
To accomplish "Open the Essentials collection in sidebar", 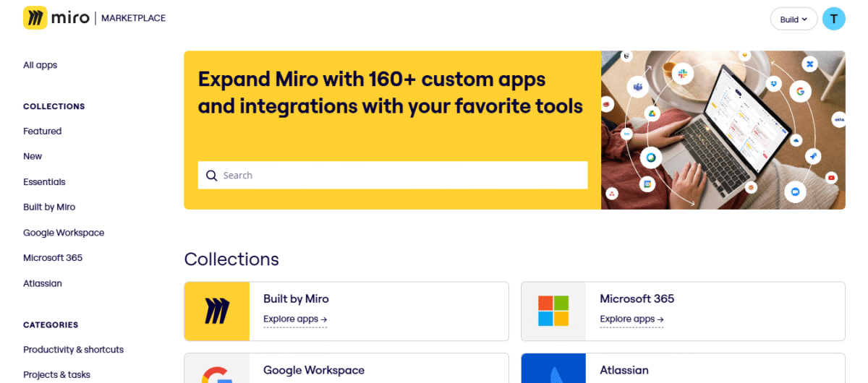I will click(x=44, y=182).
